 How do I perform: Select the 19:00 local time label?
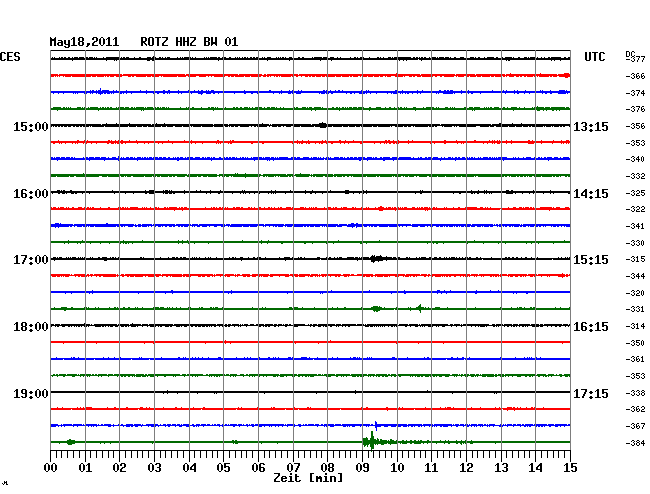pyautogui.click(x=31, y=393)
